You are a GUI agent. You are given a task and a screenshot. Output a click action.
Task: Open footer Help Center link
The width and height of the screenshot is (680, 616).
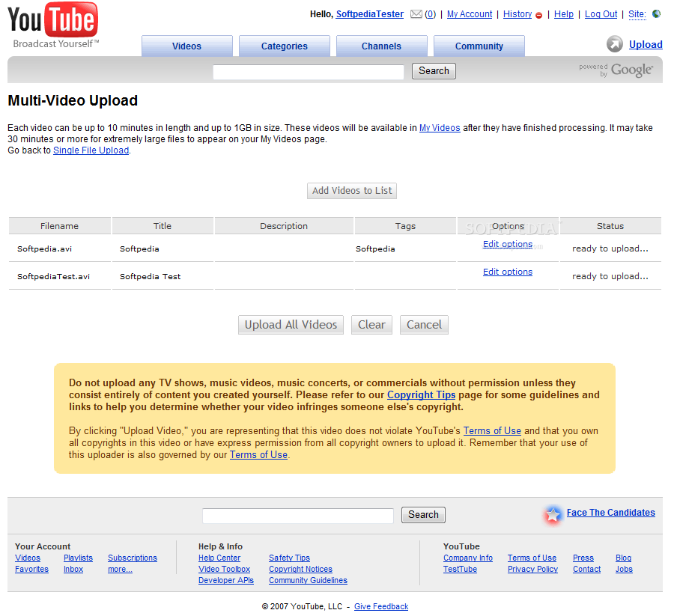[x=219, y=558]
